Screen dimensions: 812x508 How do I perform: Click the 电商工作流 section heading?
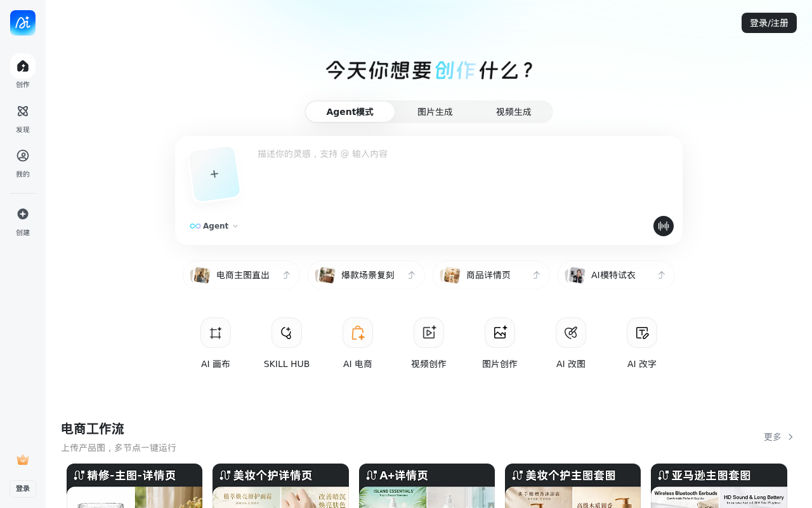(93, 429)
